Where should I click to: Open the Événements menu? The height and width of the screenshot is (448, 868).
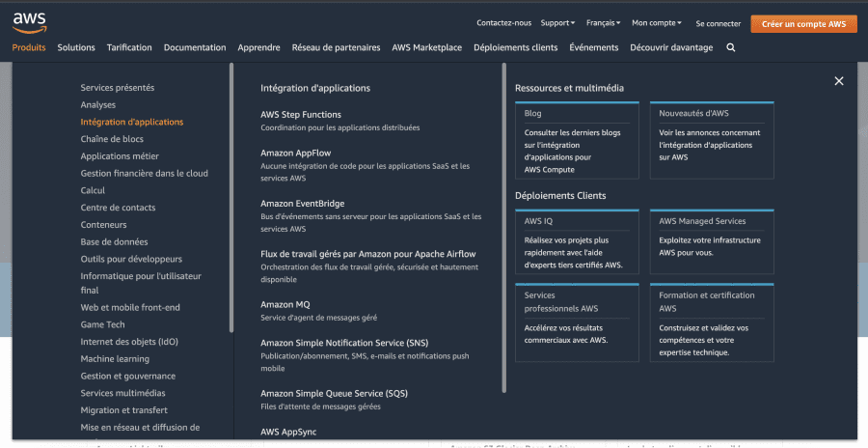(593, 47)
